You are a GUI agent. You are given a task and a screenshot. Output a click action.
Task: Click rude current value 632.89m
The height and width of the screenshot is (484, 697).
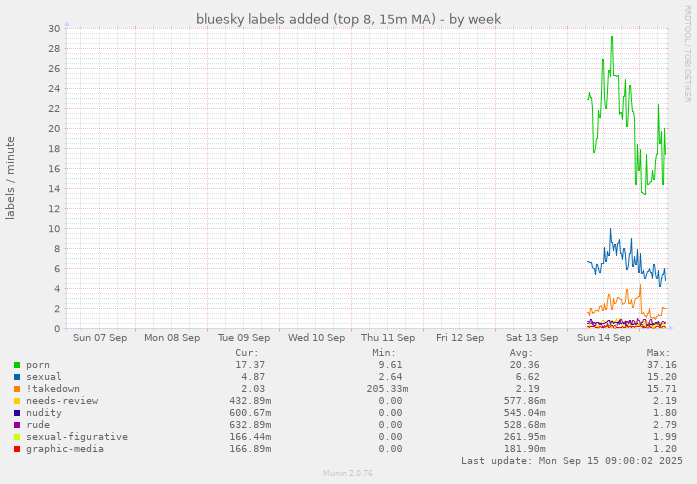click(250, 425)
